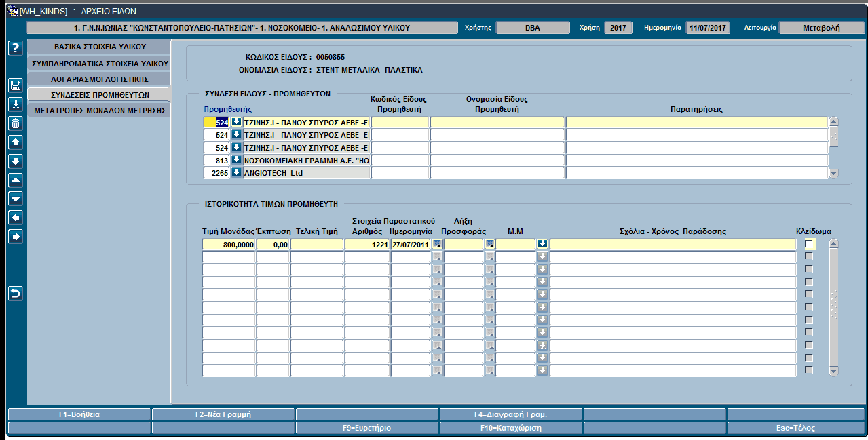Click the F2=Νέα Γραμμή button
This screenshot has height=440, width=868.
coord(223,414)
